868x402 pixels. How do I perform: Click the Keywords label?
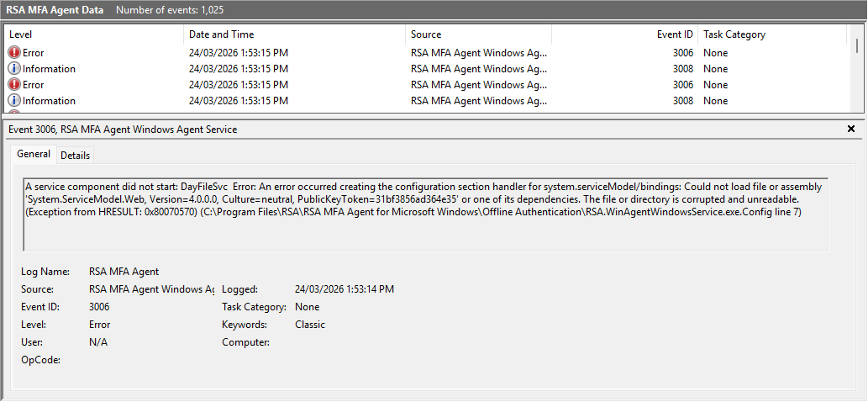click(x=245, y=325)
